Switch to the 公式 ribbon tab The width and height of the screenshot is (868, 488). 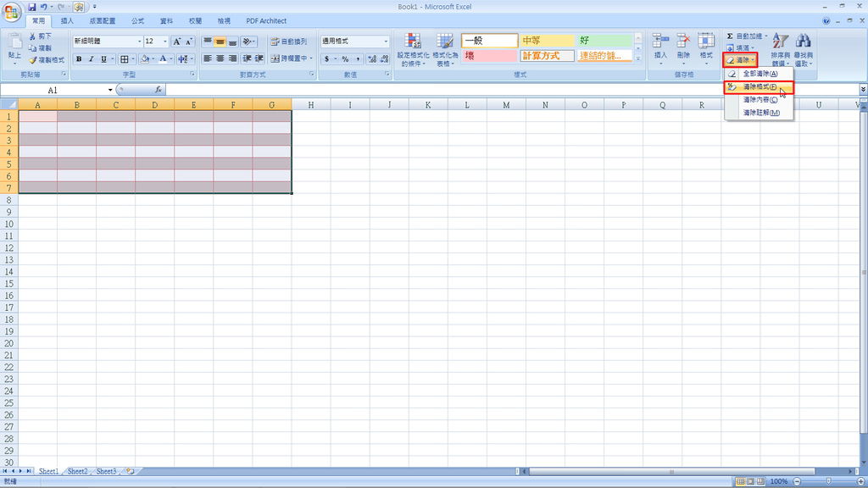(x=138, y=21)
